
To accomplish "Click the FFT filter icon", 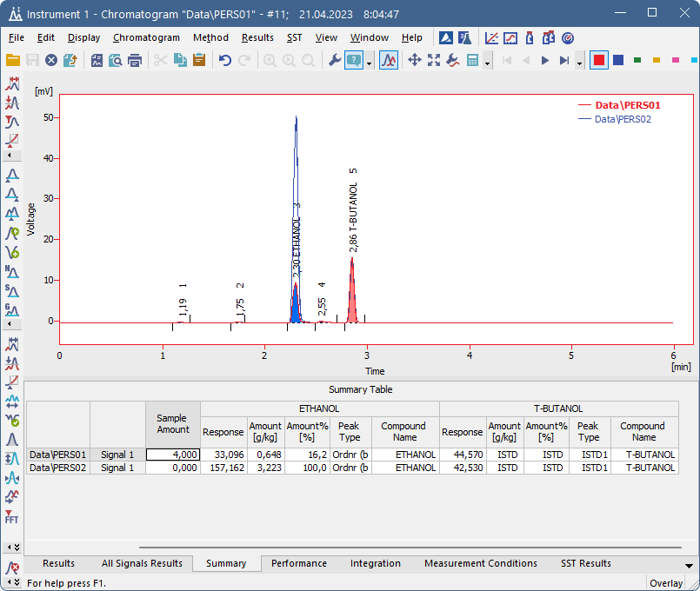I will pyautogui.click(x=12, y=517).
